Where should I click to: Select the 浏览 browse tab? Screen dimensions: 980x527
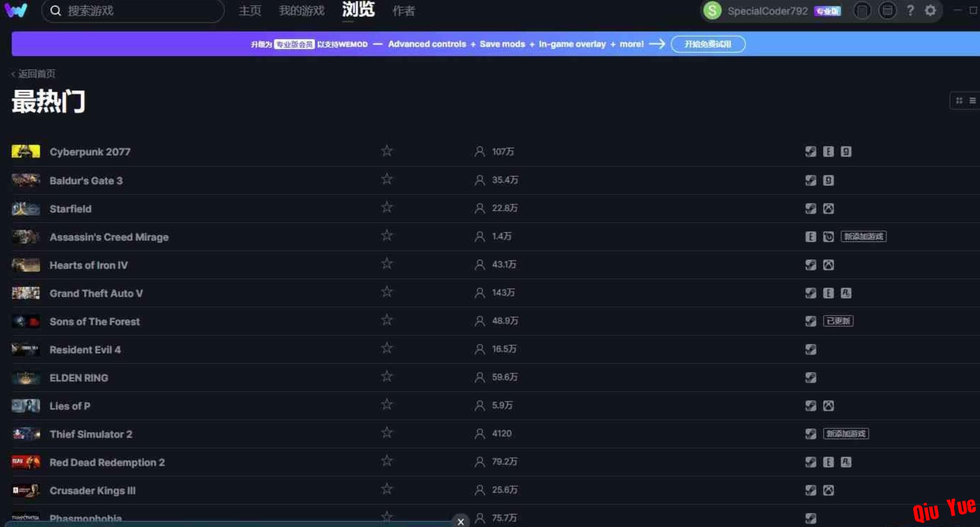tap(358, 9)
